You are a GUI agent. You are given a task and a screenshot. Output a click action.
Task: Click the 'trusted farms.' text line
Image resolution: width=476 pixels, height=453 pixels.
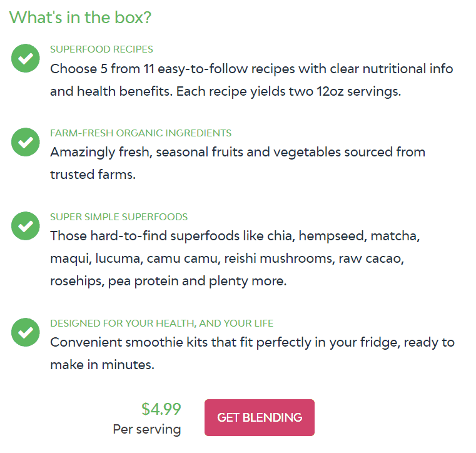click(x=93, y=175)
